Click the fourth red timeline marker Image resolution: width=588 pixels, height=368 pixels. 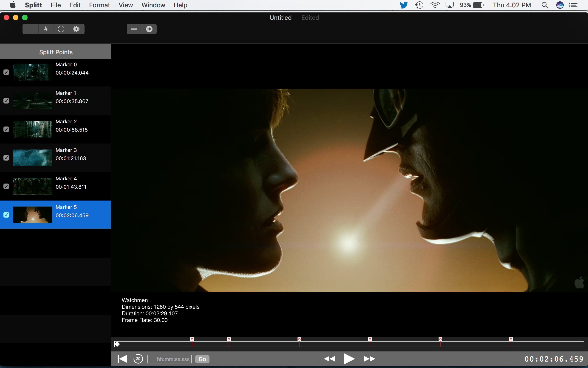pyautogui.click(x=370, y=339)
